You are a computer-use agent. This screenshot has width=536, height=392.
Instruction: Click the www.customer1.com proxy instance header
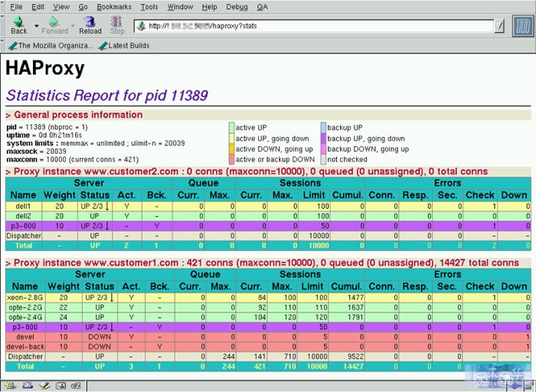[x=268, y=263]
